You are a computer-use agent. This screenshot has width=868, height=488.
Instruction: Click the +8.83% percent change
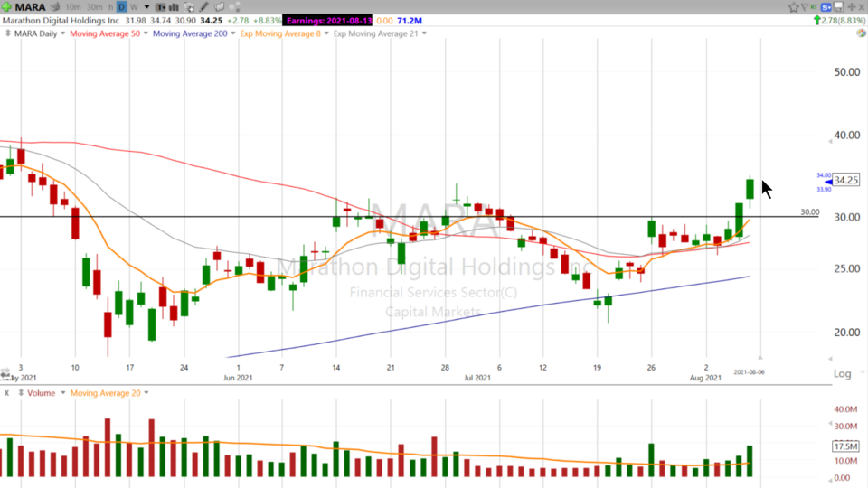[x=268, y=21]
